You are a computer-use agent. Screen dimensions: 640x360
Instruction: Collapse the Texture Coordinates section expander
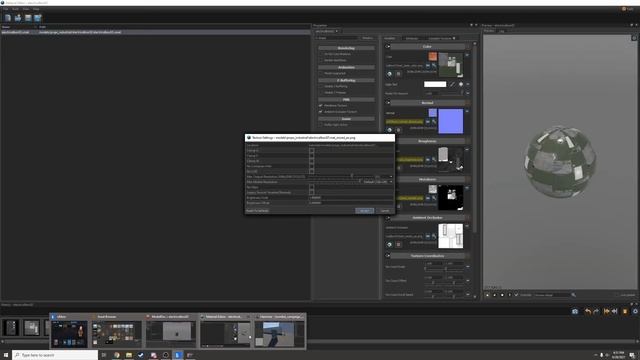click(388, 256)
